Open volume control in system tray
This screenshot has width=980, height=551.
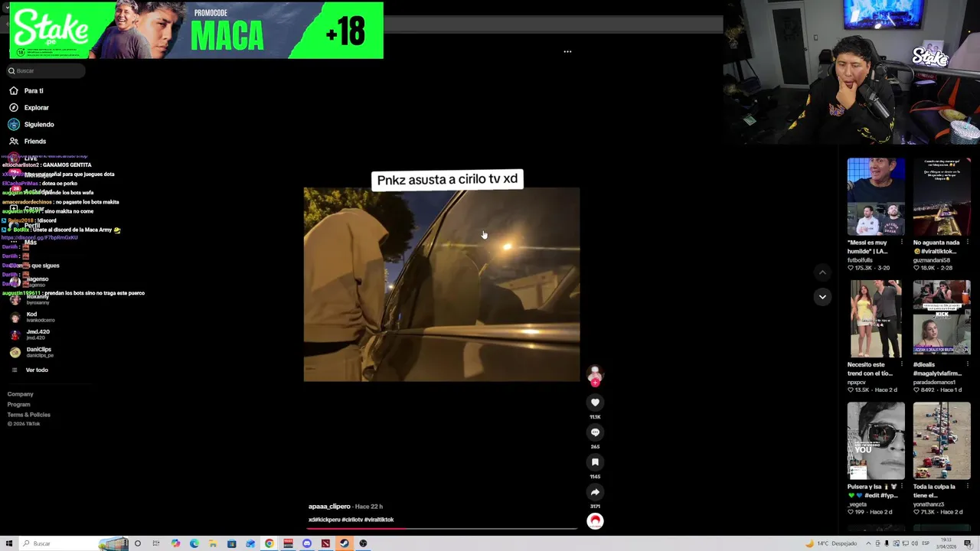[x=914, y=543]
